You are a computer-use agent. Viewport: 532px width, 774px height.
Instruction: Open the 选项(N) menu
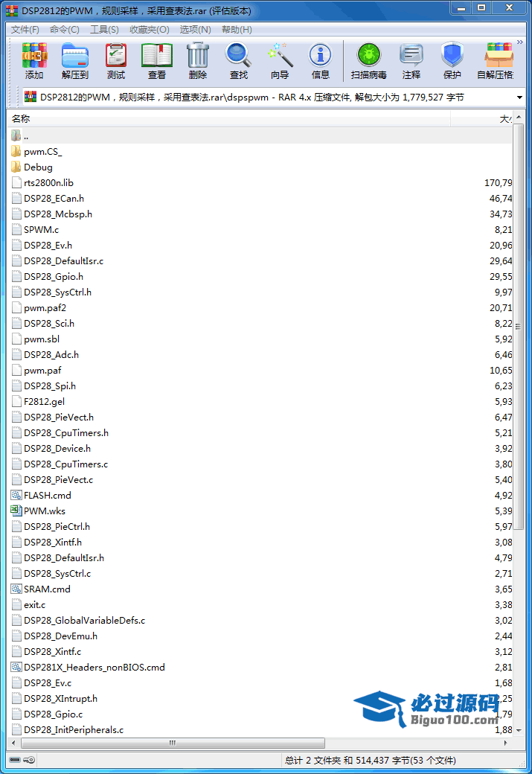[195, 30]
